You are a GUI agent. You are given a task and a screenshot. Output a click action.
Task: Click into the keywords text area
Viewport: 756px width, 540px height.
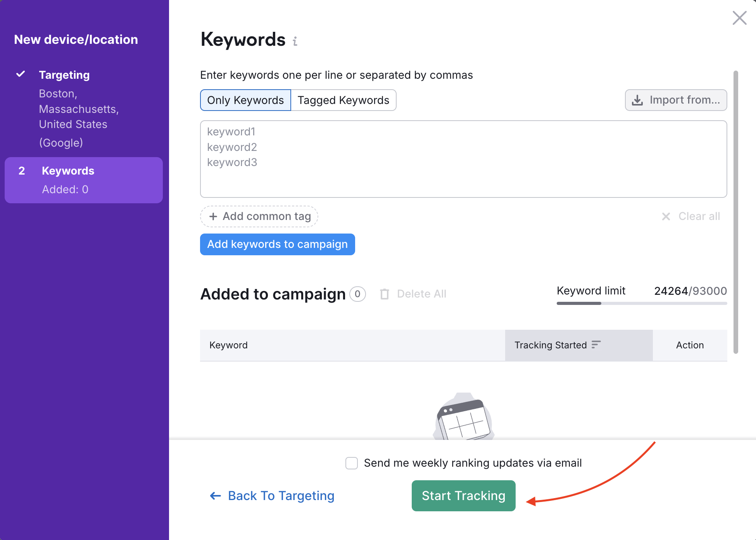click(x=463, y=159)
